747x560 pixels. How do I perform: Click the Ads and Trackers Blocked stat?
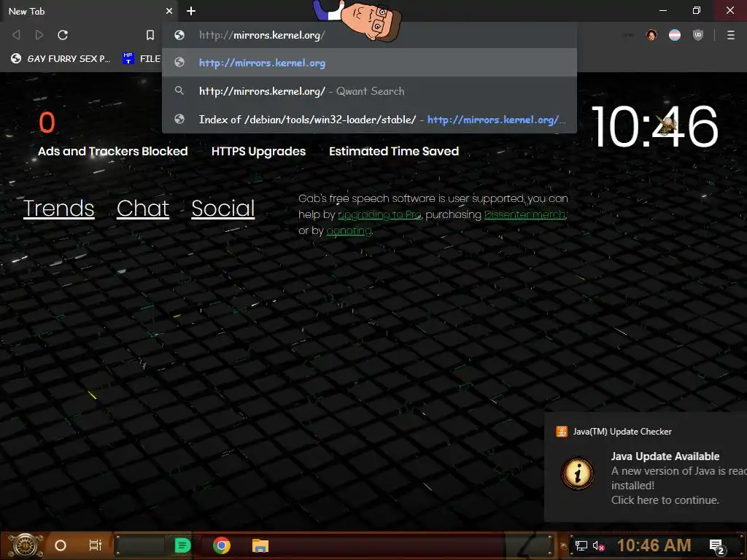click(x=113, y=151)
